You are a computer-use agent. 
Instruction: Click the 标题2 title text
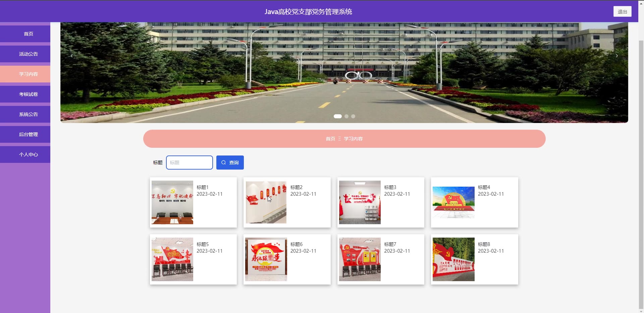pos(297,187)
